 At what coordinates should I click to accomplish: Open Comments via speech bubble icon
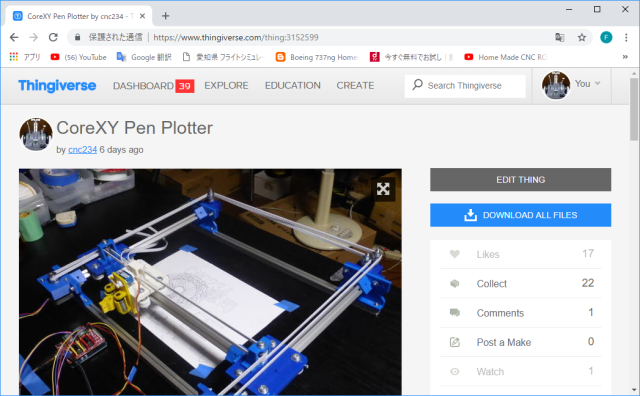[455, 313]
